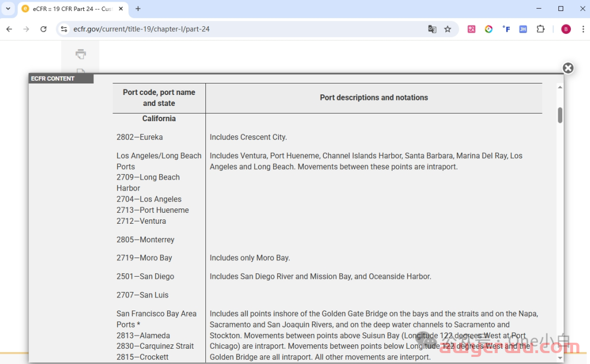Click 'Port descriptions and notations' header

(x=374, y=97)
